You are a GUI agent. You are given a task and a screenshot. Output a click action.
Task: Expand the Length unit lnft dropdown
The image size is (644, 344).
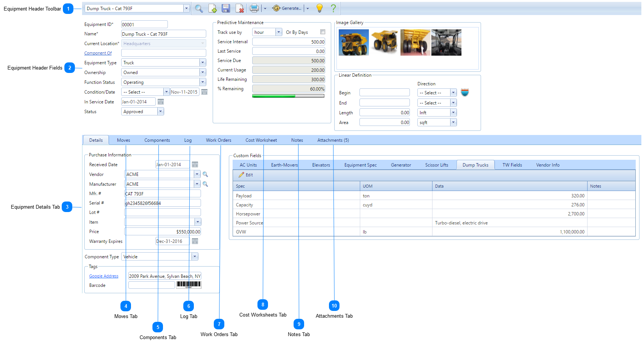coord(454,113)
